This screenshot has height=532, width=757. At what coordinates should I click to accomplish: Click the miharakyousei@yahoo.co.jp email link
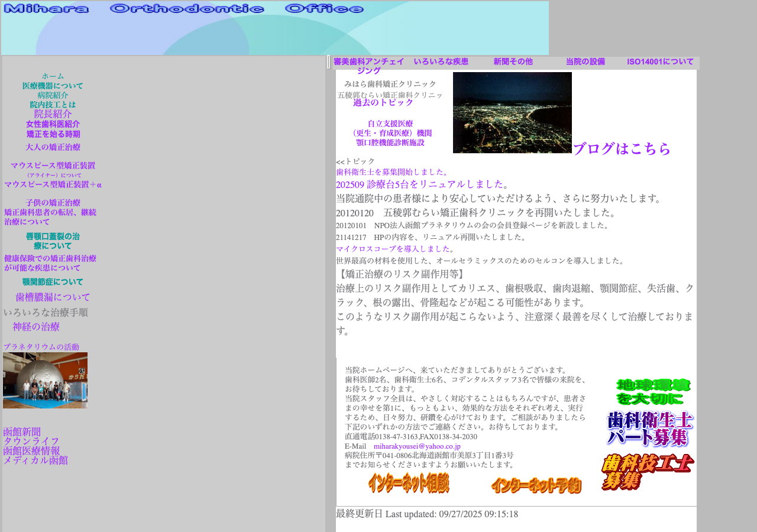pyautogui.click(x=417, y=446)
